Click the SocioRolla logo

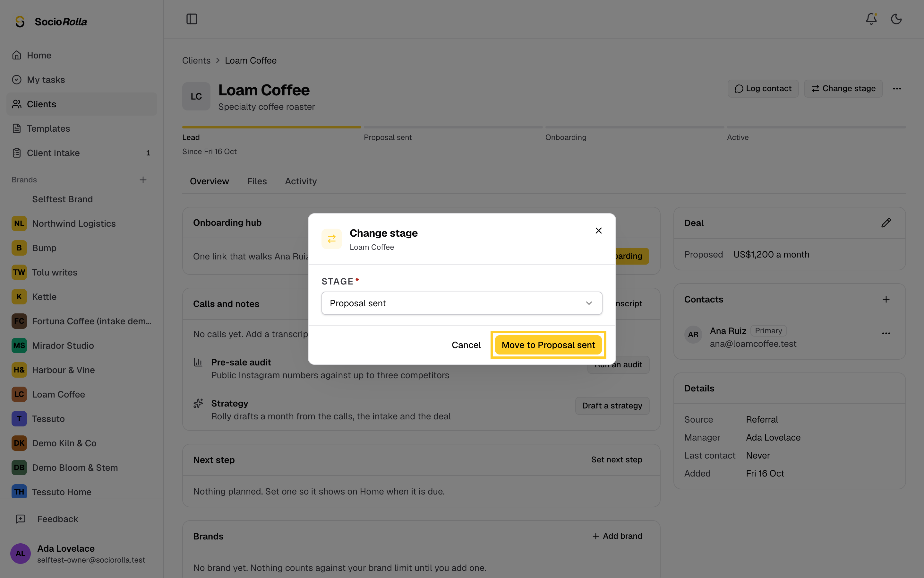[x=51, y=22]
